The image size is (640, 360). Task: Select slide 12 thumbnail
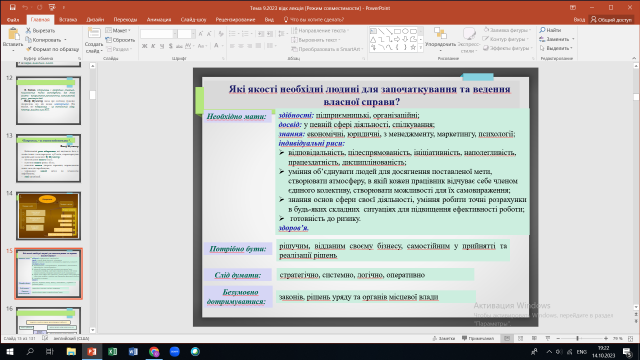(x=48, y=100)
